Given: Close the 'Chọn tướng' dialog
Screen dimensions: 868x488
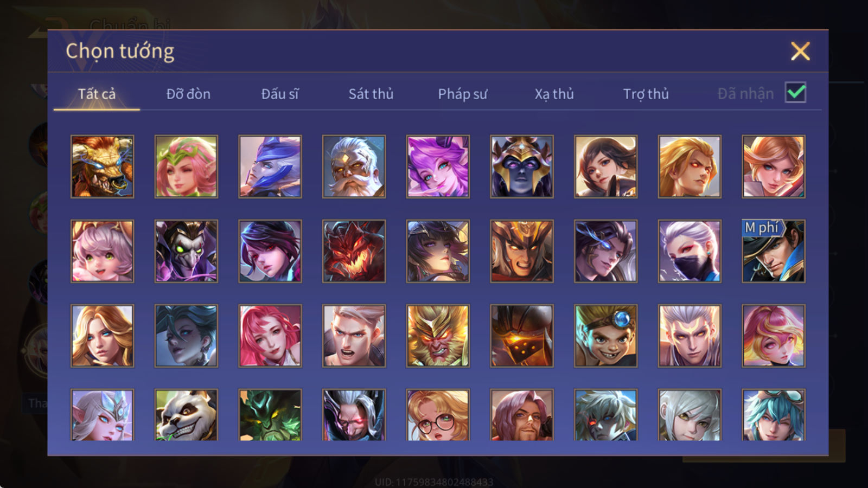Looking at the screenshot, I should click(800, 52).
